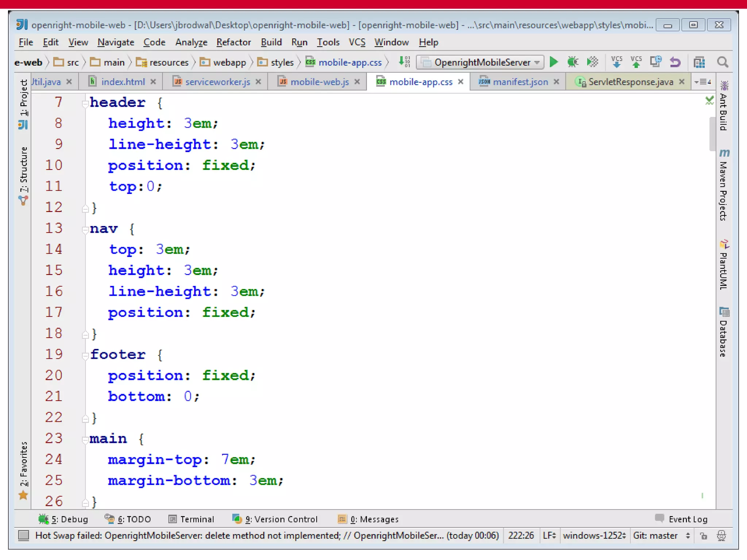The height and width of the screenshot is (560, 747).
Task: Toggle tool window quick-access button in status bar
Action: (x=24, y=535)
